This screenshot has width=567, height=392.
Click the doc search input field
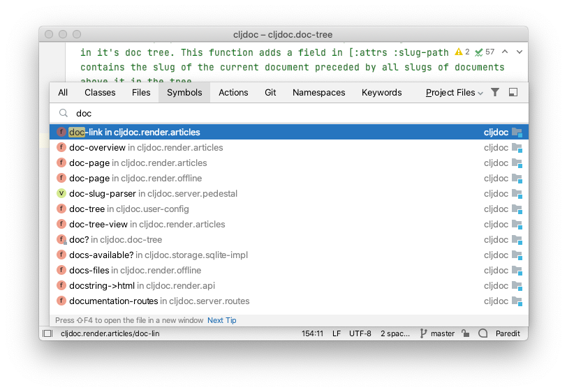(289, 114)
